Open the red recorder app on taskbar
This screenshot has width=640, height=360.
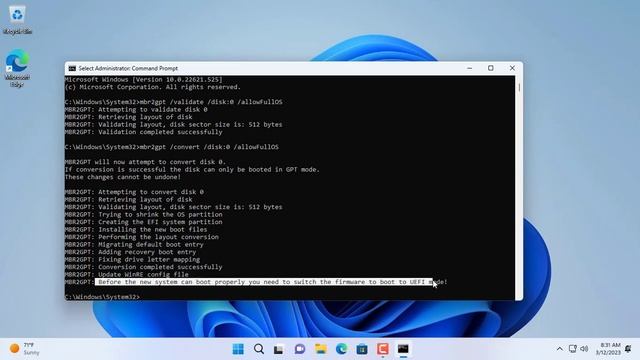(382, 349)
